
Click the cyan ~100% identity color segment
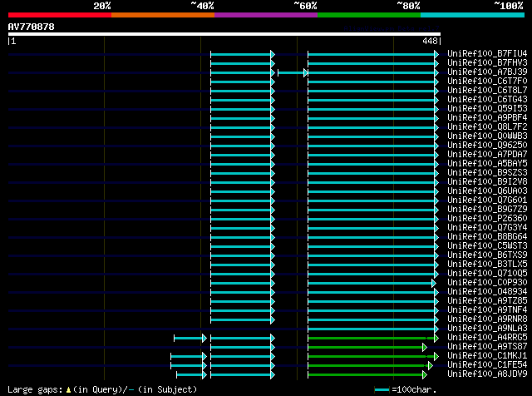coord(473,15)
